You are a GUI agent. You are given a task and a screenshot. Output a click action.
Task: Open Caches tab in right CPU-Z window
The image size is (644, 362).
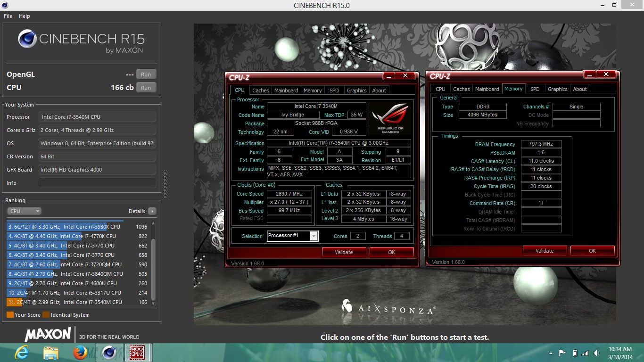point(462,89)
